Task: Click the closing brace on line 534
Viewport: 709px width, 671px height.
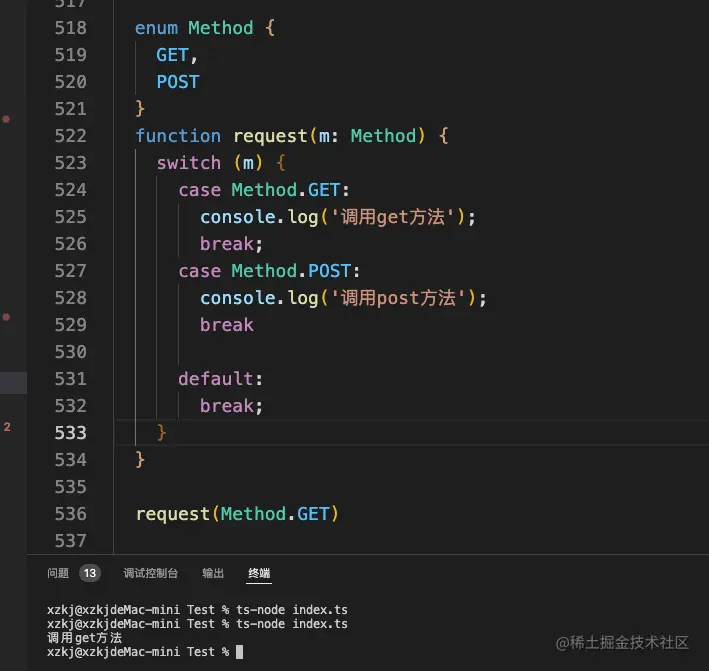Action: tap(140, 460)
